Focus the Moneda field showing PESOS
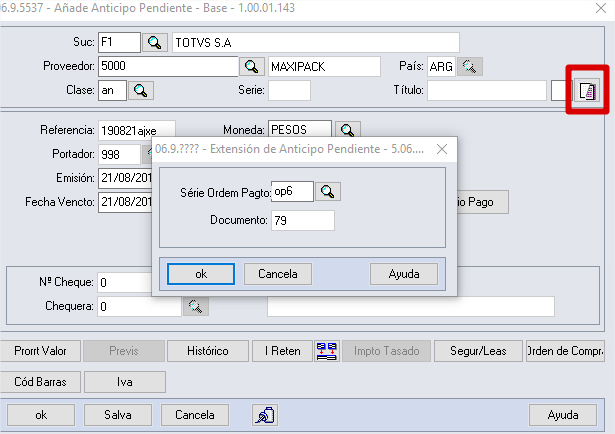Image resolution: width=615 pixels, height=434 pixels. tap(300, 129)
